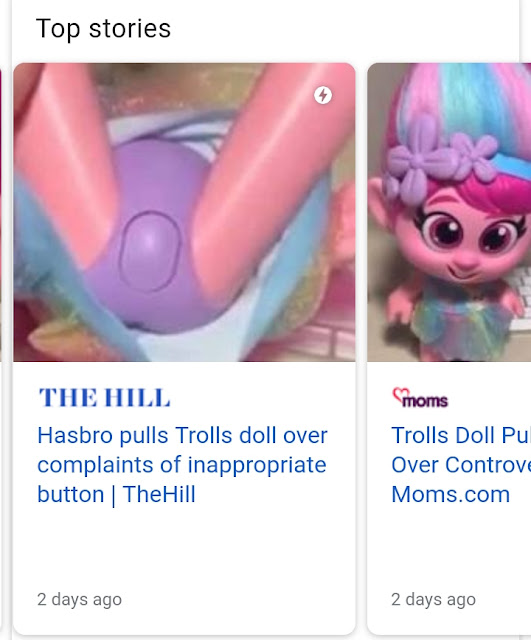Click the TheHill card's 2 days ago timestamp
The width and height of the screenshot is (531, 640).
(x=80, y=600)
